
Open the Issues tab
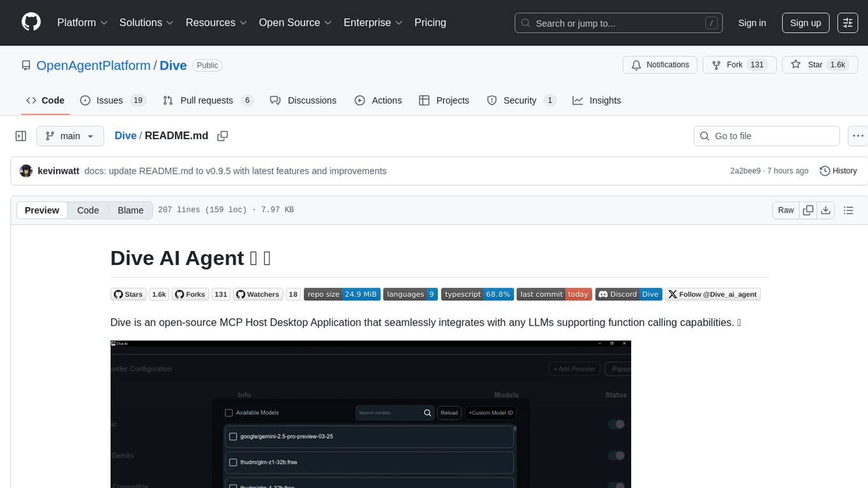113,100
